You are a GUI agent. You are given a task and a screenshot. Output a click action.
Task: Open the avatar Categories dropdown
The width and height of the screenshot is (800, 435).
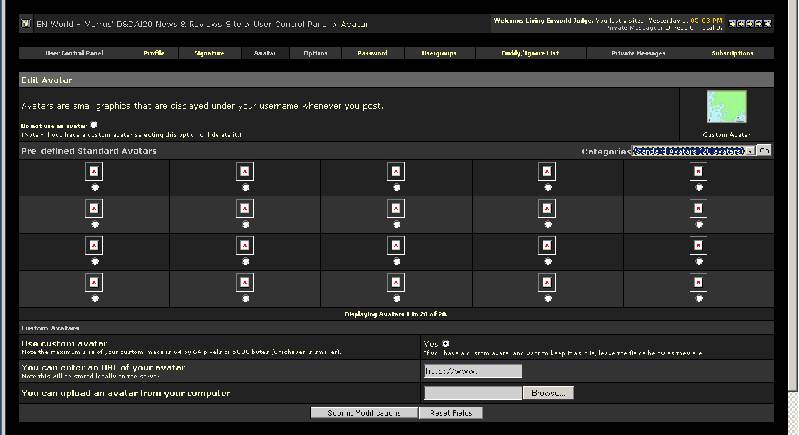coord(693,151)
